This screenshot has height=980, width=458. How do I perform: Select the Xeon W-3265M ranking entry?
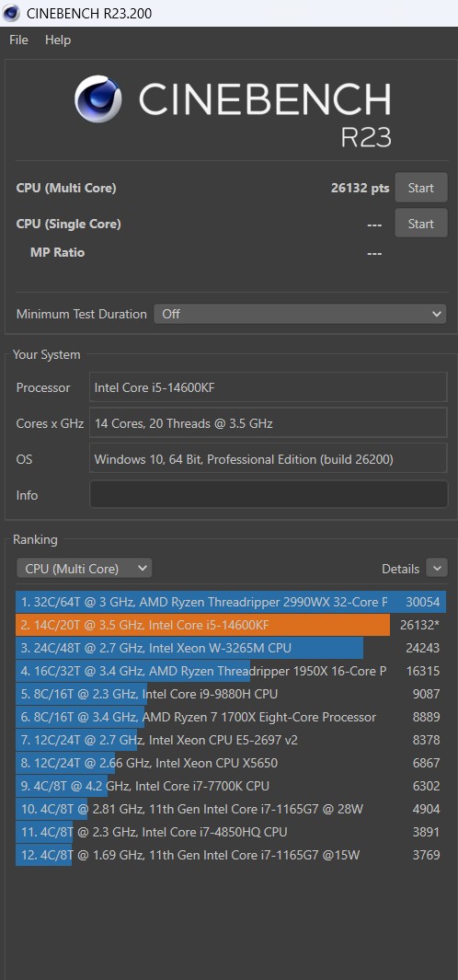[231, 648]
